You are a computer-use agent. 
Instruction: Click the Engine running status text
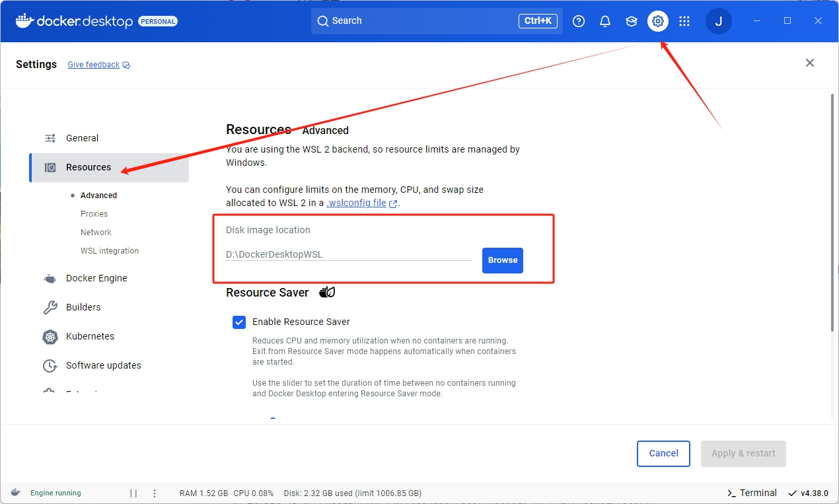[55, 493]
